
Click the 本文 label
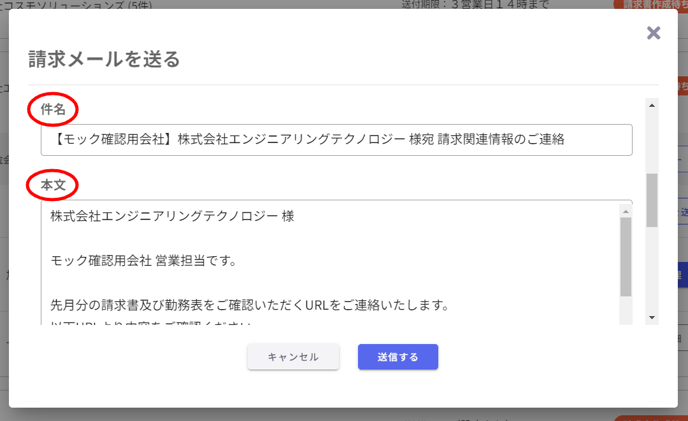coord(53,185)
